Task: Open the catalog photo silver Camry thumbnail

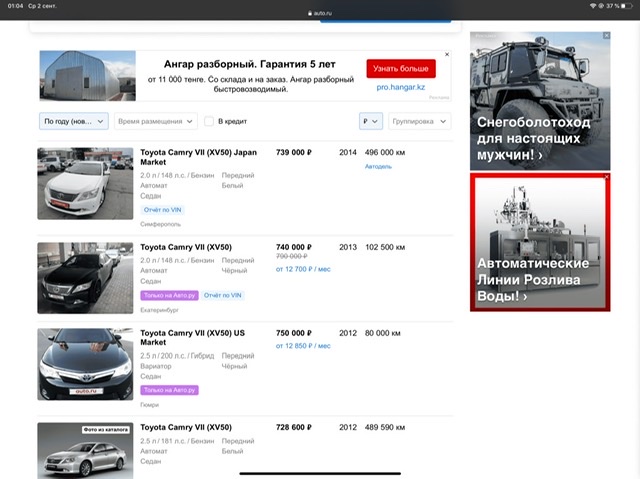Action: pyautogui.click(x=85, y=450)
